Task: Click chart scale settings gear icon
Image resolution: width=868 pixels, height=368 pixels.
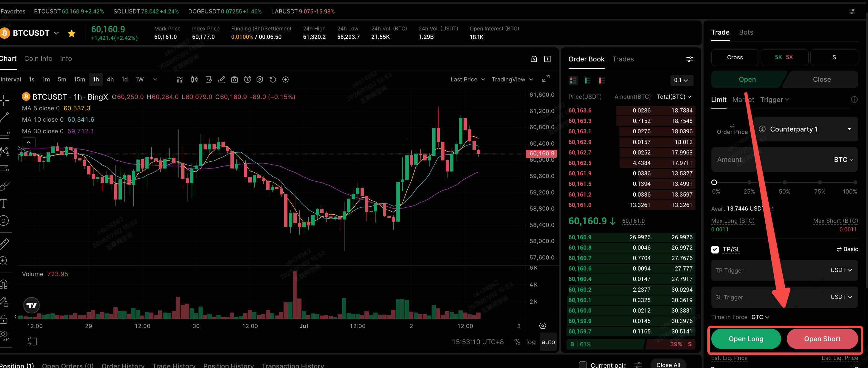Action: pyautogui.click(x=543, y=326)
